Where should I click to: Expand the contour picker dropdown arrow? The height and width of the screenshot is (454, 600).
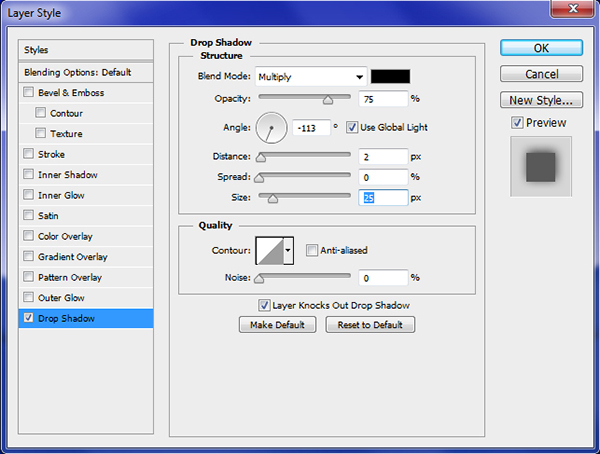(289, 250)
